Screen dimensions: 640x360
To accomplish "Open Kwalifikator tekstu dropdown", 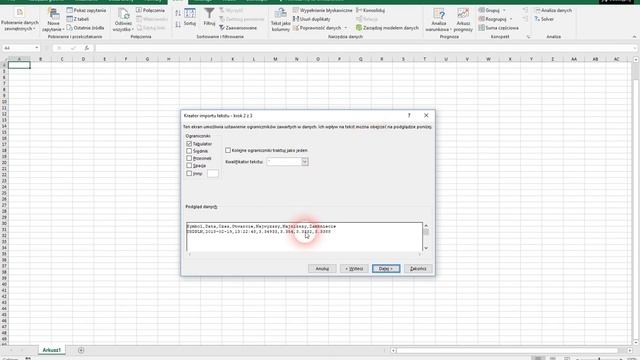I will 304,162.
